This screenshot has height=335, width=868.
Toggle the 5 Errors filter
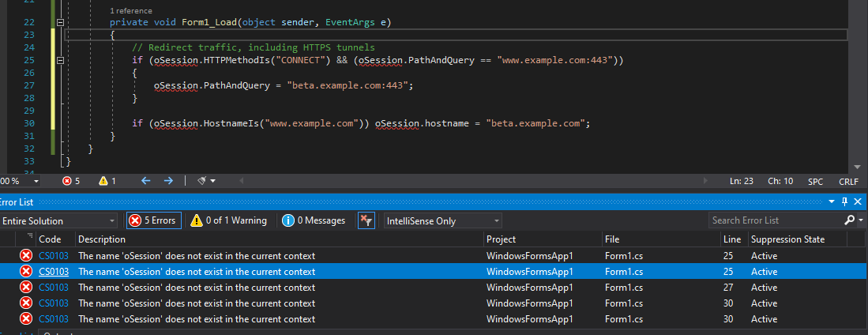tap(152, 220)
